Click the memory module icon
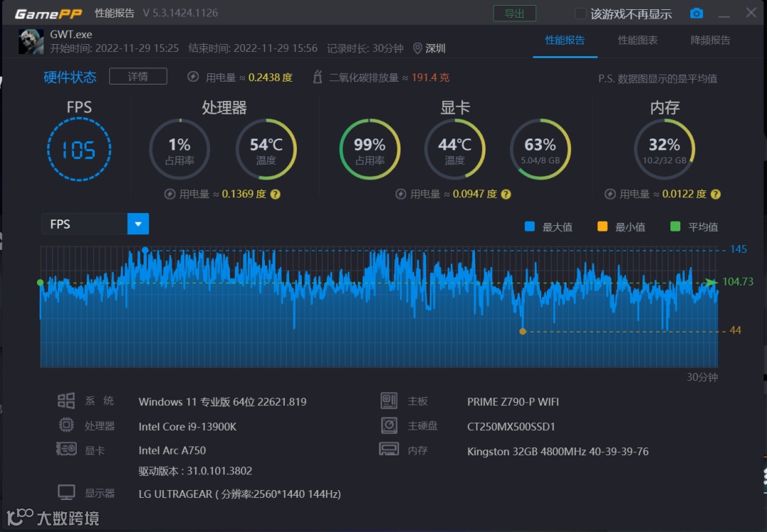The height and width of the screenshot is (532, 767). pyautogui.click(x=389, y=450)
